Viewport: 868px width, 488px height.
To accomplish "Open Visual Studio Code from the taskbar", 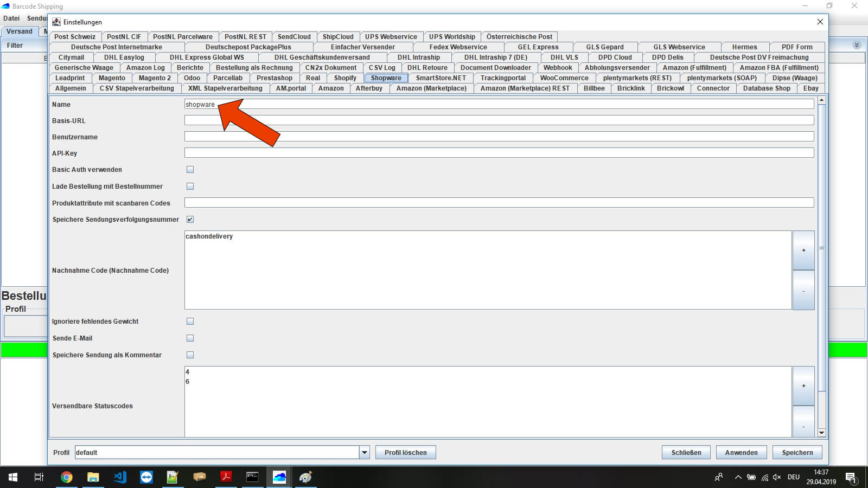I will [x=119, y=477].
